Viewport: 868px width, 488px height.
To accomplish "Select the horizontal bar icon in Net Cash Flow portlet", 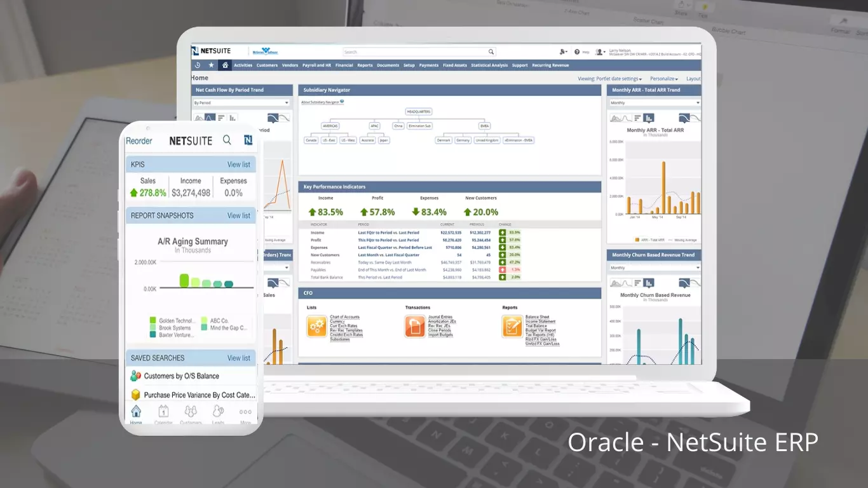I will (x=221, y=118).
